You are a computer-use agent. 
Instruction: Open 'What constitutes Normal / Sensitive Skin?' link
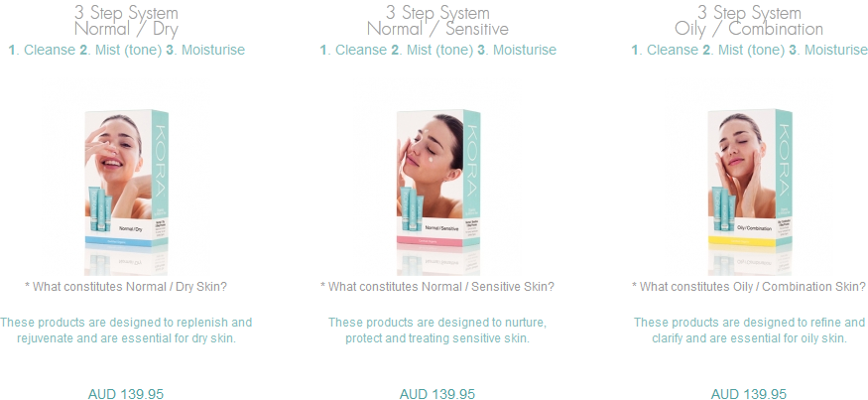coord(437,287)
